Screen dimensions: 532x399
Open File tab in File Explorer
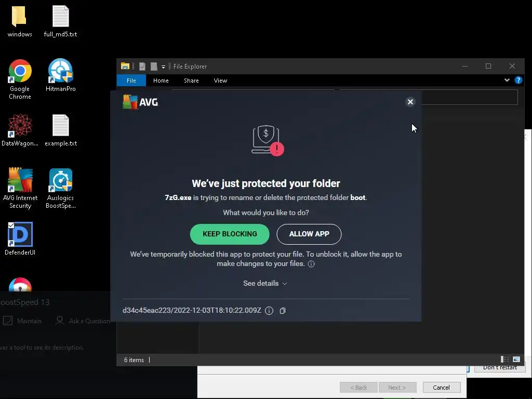click(x=131, y=81)
